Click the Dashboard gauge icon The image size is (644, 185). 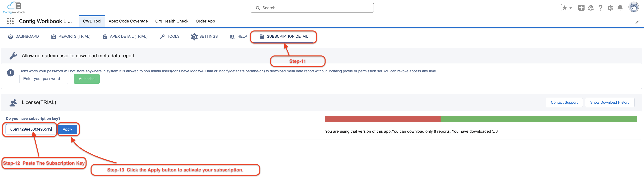click(x=11, y=37)
